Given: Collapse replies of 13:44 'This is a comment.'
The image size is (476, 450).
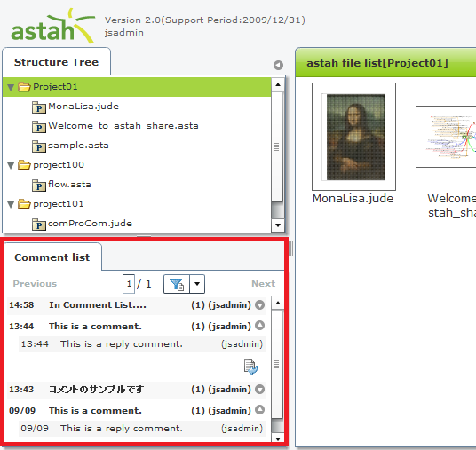Looking at the screenshot, I should 259,325.
